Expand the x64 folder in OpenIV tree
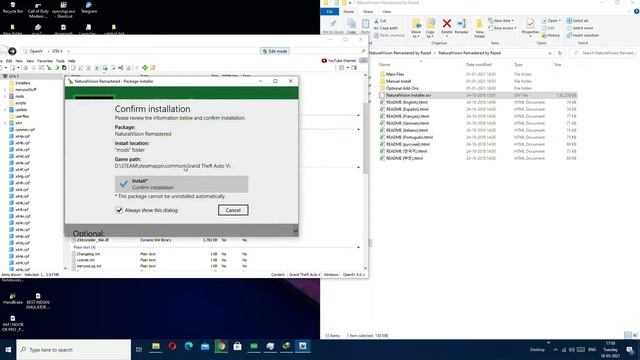Image resolution: width=640 pixels, height=360 pixels. pyautogui.click(x=5, y=123)
